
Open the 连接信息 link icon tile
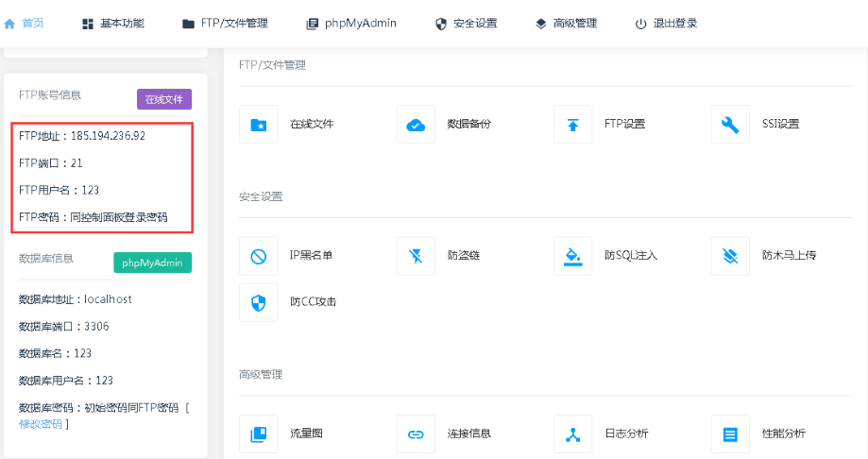pos(416,434)
